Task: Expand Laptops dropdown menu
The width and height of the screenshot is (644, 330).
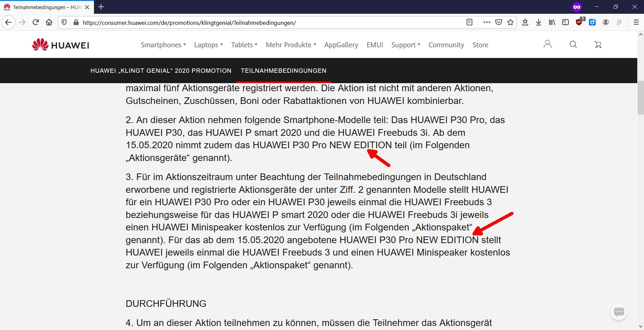Action: tap(208, 45)
